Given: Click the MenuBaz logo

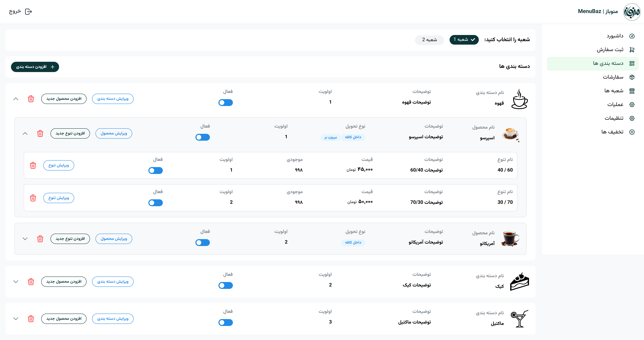Looking at the screenshot, I should click(x=631, y=12).
